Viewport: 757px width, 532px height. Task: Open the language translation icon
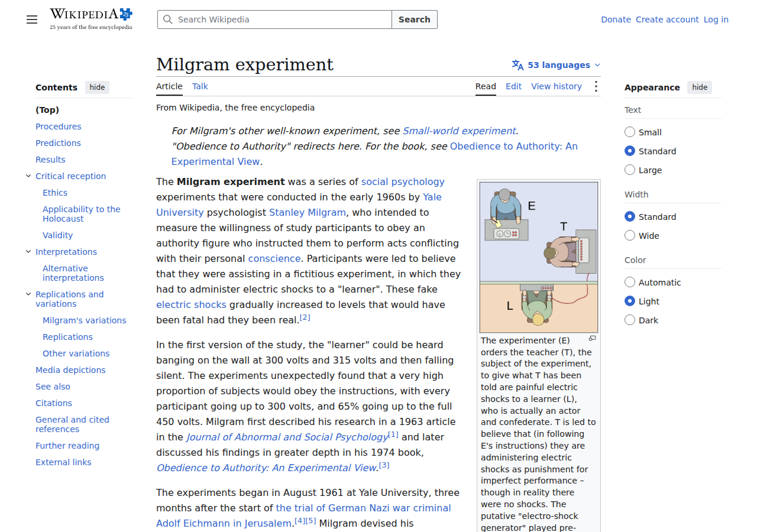(x=517, y=65)
